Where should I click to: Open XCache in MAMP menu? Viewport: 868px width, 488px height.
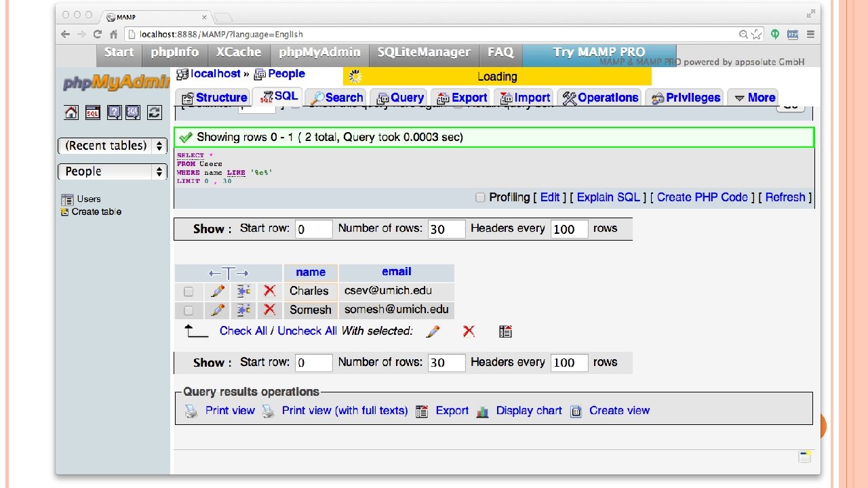point(239,53)
